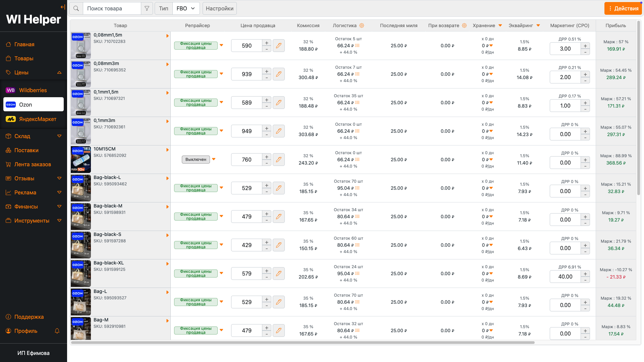The image size is (644, 362).
Task: Open FBO type dropdown
Action: (x=186, y=8)
